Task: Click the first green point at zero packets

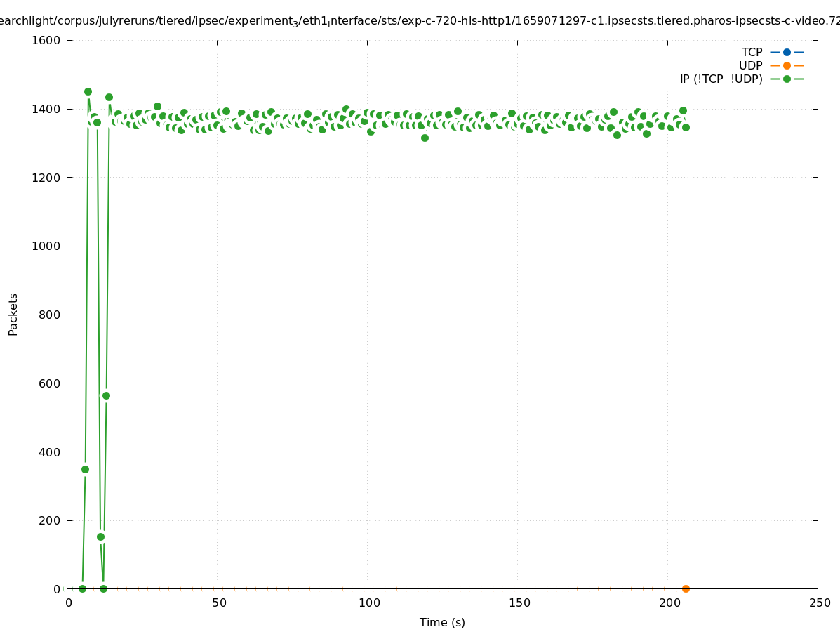Action: [x=82, y=588]
